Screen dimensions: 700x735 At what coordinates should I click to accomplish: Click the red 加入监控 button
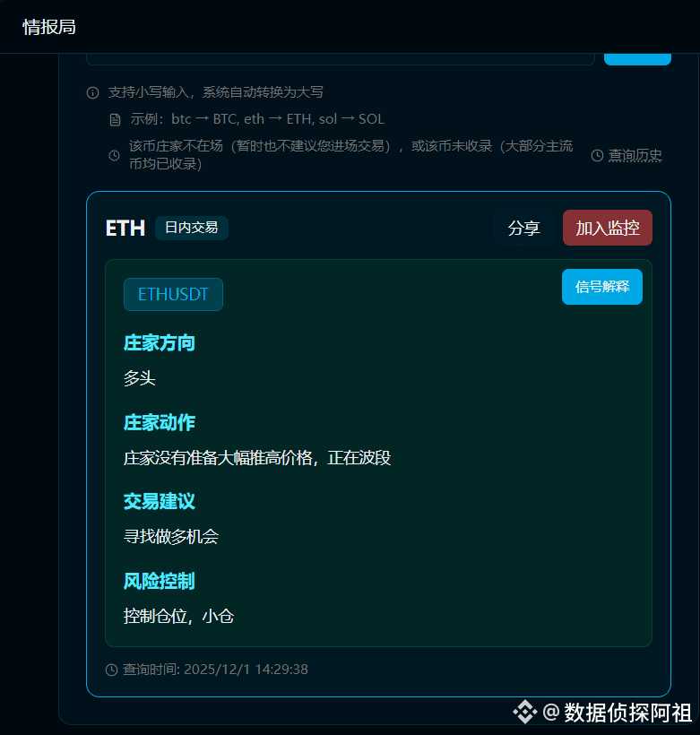(607, 228)
